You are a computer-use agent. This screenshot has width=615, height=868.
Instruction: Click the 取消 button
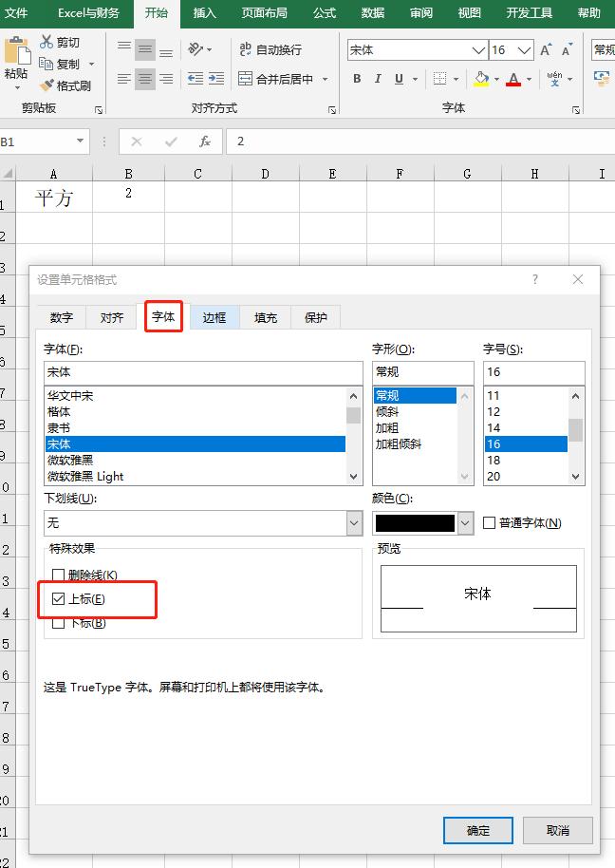(557, 830)
